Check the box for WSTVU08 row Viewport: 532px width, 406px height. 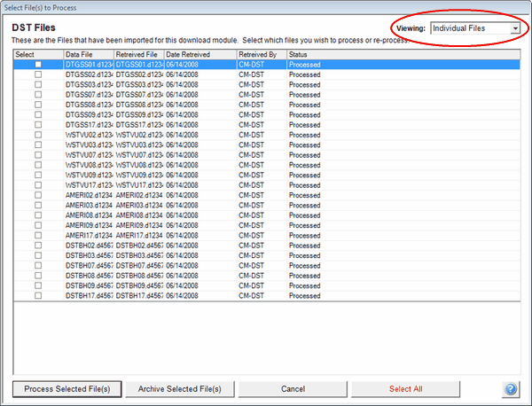coord(38,165)
